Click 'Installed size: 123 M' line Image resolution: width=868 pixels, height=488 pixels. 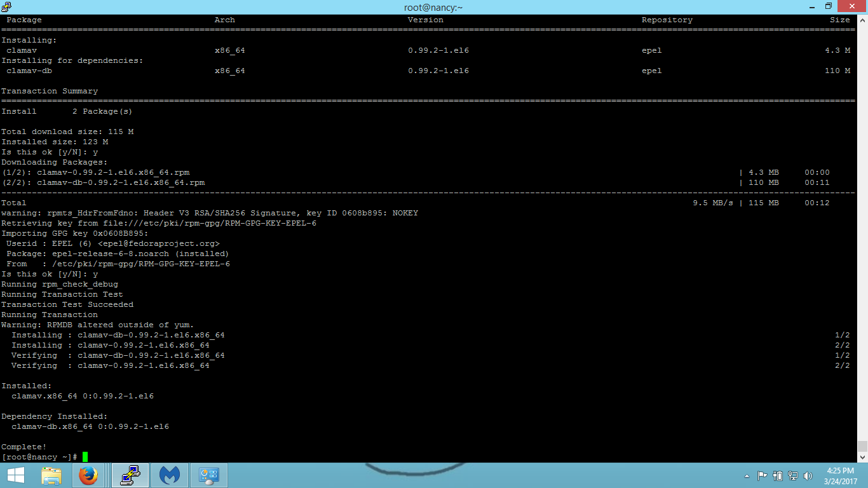coord(55,142)
